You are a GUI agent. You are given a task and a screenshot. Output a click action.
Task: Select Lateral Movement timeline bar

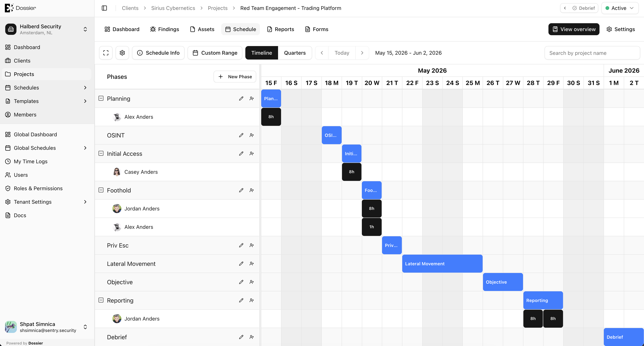pyautogui.click(x=442, y=264)
